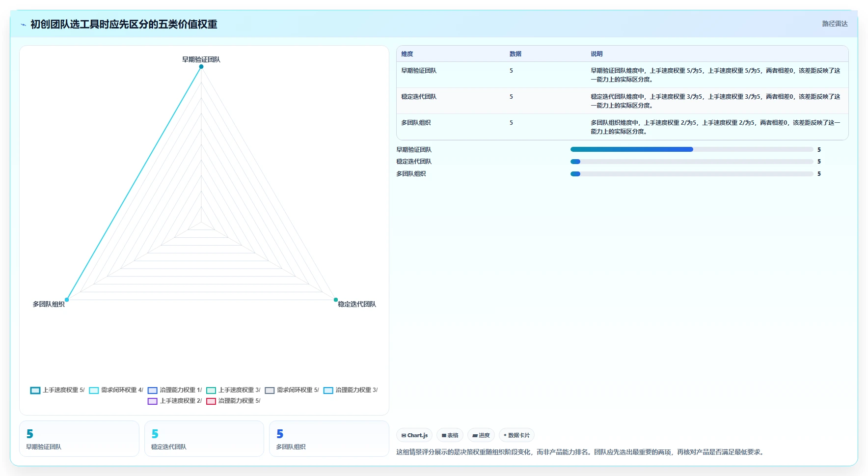Toggle legend item 治理能力权重 5/
868x476 pixels.
click(233, 401)
